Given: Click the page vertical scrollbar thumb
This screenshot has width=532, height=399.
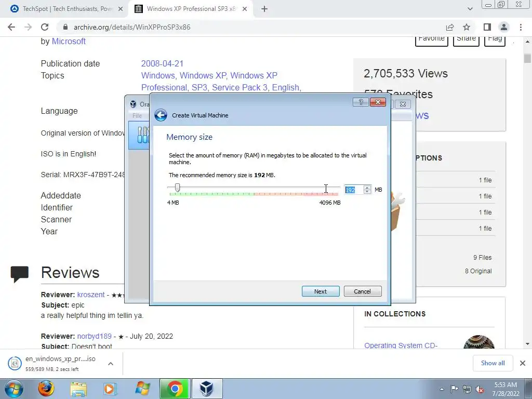Looking at the screenshot, I should point(527,58).
